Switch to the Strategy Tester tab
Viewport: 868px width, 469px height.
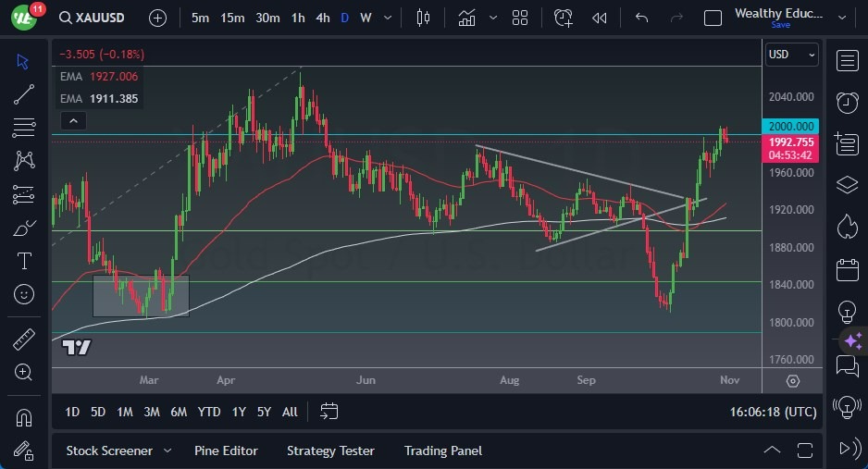330,450
